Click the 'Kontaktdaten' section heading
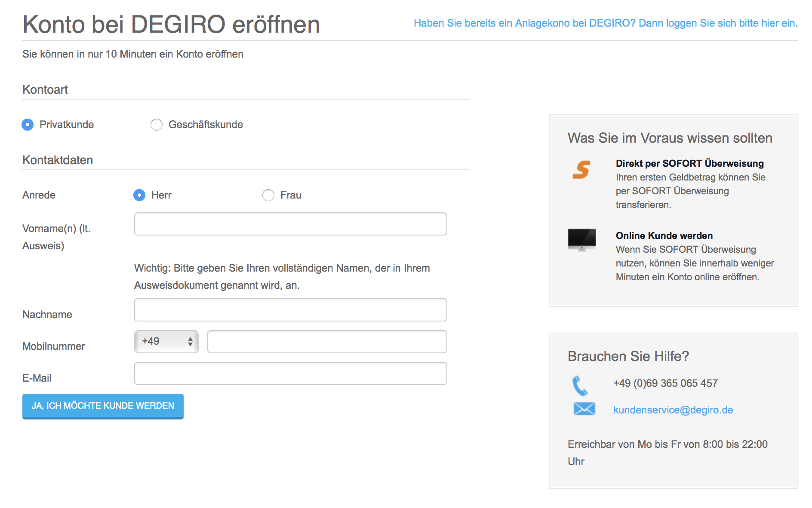This screenshot has height=508, width=812. click(58, 160)
